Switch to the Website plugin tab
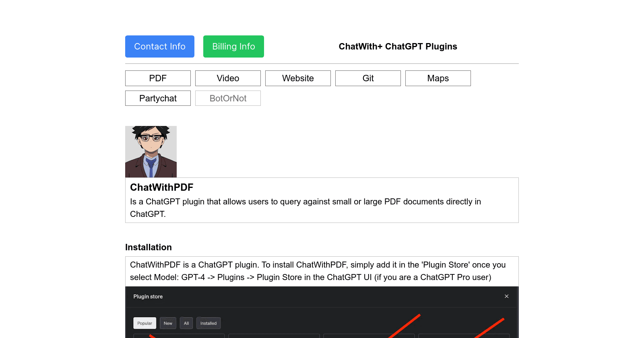Viewport: 644px width, 338px height. 298,78
